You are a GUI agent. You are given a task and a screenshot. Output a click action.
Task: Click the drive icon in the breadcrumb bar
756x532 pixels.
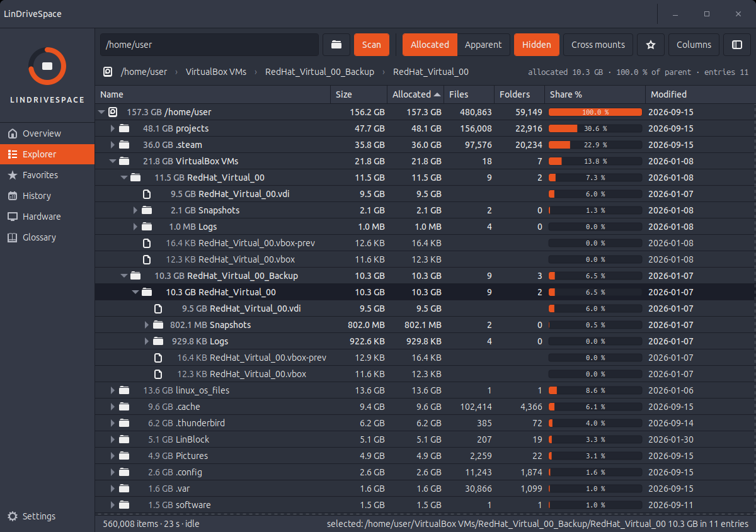(x=108, y=72)
